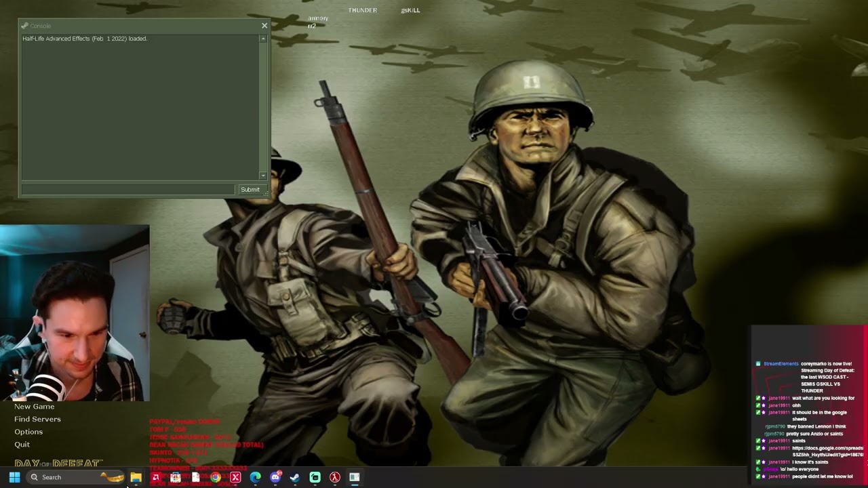
Task: Switch to the Day of Defeat taskbar icon
Action: pos(335,477)
